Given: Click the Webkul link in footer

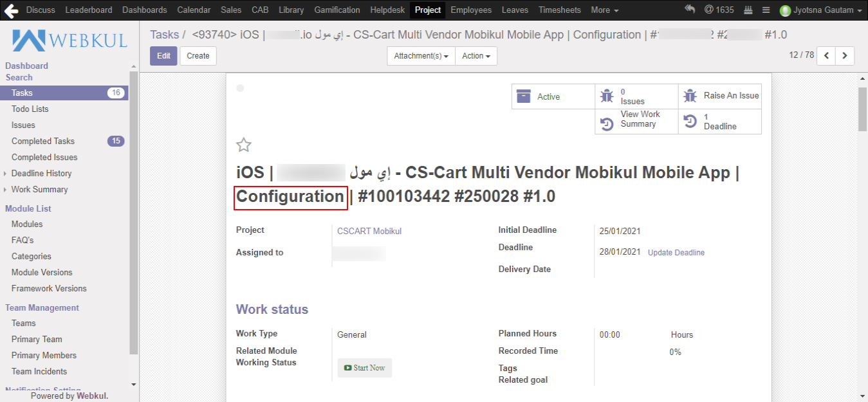Looking at the screenshot, I should click(92, 396).
